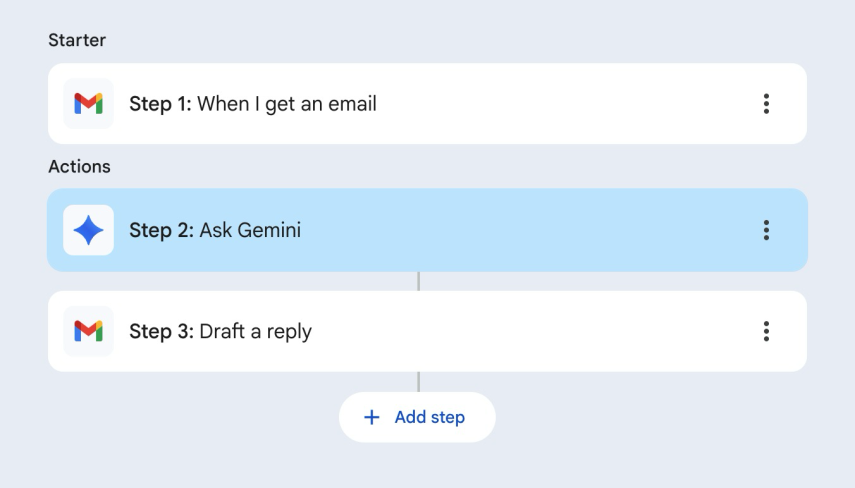This screenshot has width=855, height=488.
Task: Click the "Draft a reply" step title
Action: [x=256, y=331]
